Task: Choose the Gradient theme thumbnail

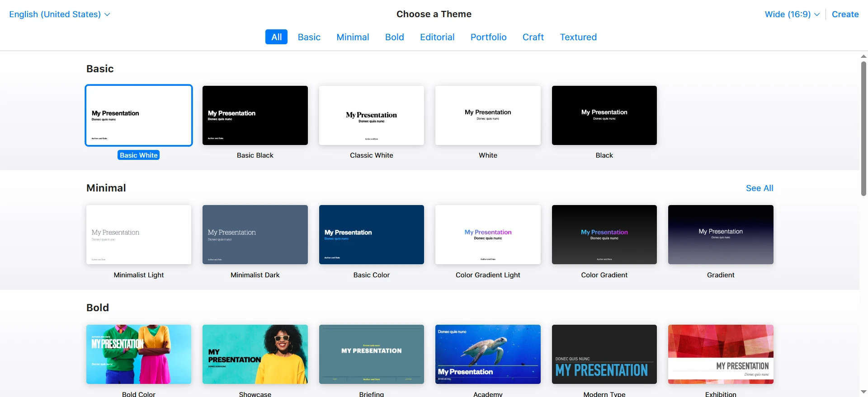Action: coord(721,235)
